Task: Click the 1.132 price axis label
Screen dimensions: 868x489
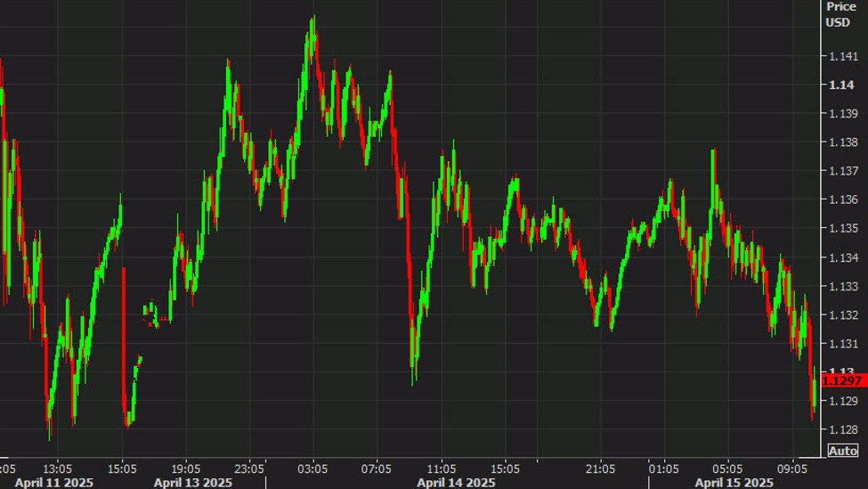Action: point(843,315)
